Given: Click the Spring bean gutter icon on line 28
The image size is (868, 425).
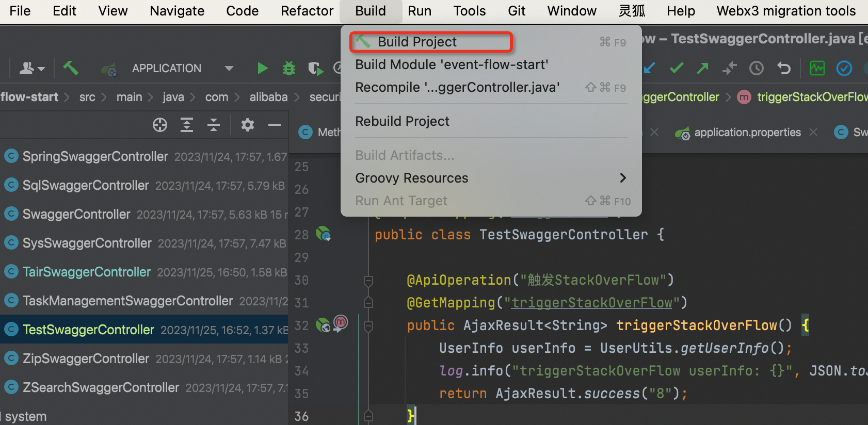Looking at the screenshot, I should point(323,234).
